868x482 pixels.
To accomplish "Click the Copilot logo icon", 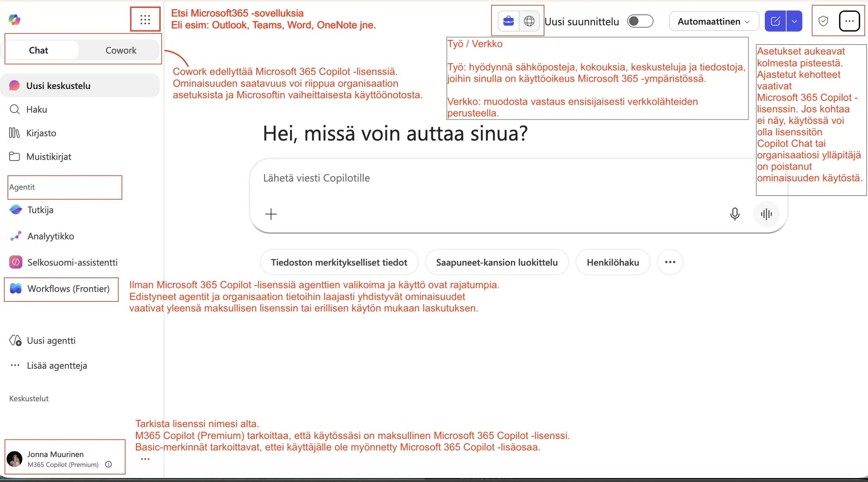I will [x=14, y=20].
